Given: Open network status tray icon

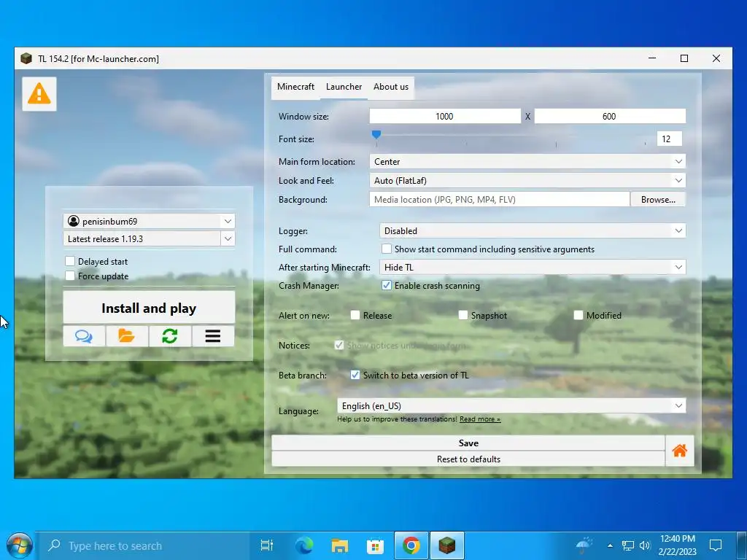Looking at the screenshot, I should [x=628, y=545].
